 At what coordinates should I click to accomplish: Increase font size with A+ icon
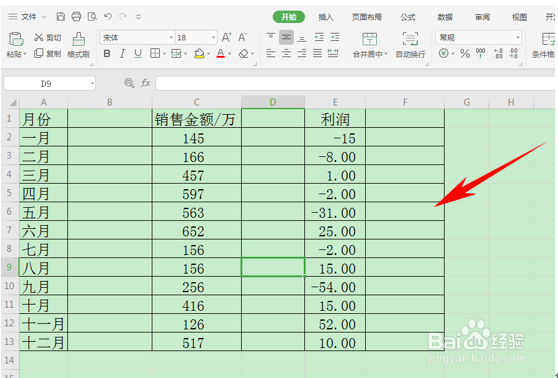226,37
